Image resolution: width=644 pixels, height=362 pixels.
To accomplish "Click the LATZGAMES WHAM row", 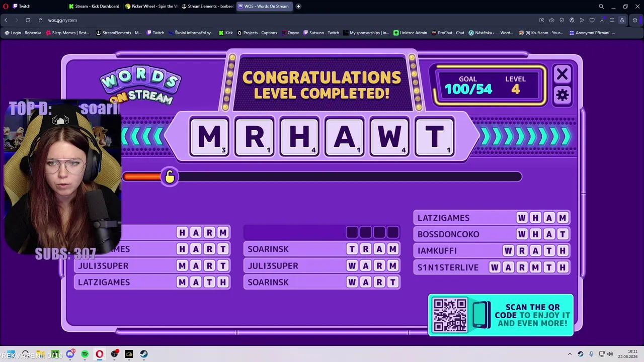I will click(492, 218).
